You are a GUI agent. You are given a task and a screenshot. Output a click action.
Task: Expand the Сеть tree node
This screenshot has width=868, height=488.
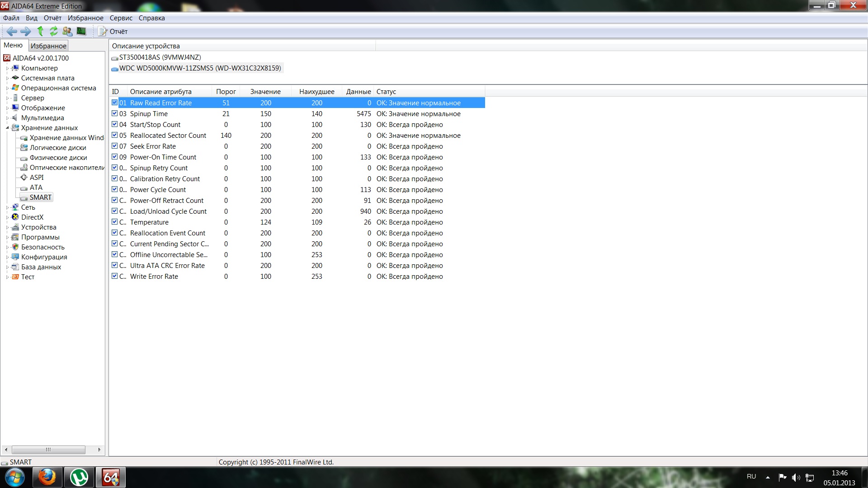(x=7, y=207)
